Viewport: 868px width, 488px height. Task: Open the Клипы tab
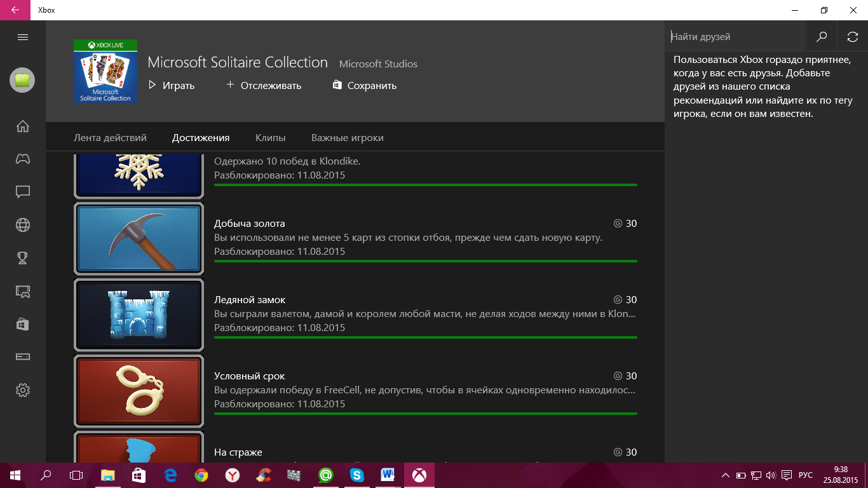pos(271,138)
